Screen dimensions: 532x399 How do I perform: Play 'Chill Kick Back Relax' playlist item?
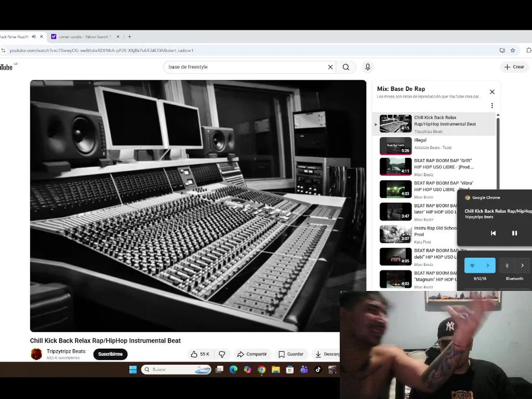[x=433, y=124]
